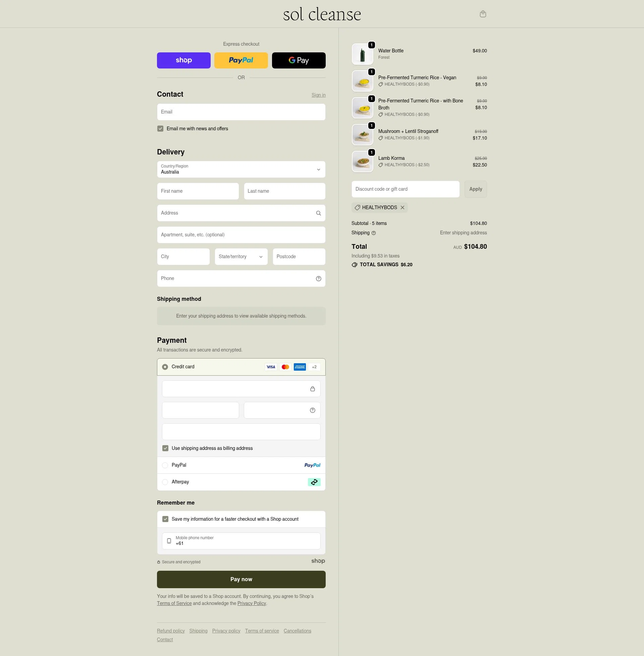This screenshot has height=656, width=644.
Task: Open the cart bag icon in the header
Action: coord(483,14)
